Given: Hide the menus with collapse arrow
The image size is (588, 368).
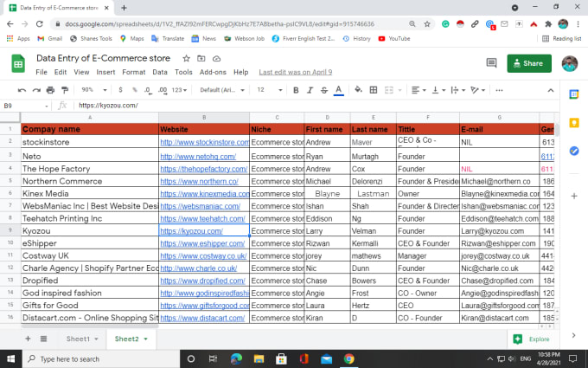Looking at the screenshot, I should (551, 90).
